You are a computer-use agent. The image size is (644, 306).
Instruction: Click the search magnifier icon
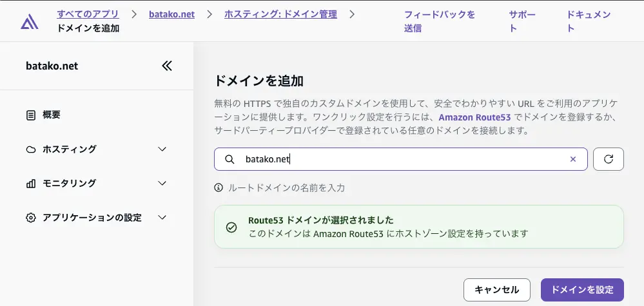[x=229, y=159]
